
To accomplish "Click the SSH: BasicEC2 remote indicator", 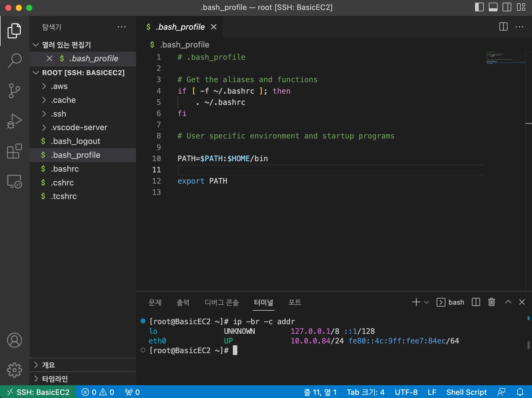I will [x=38, y=392].
